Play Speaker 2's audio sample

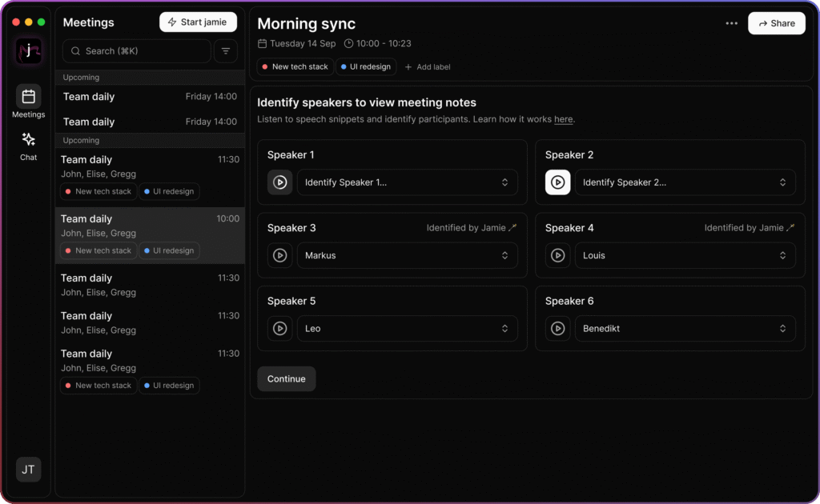(557, 182)
